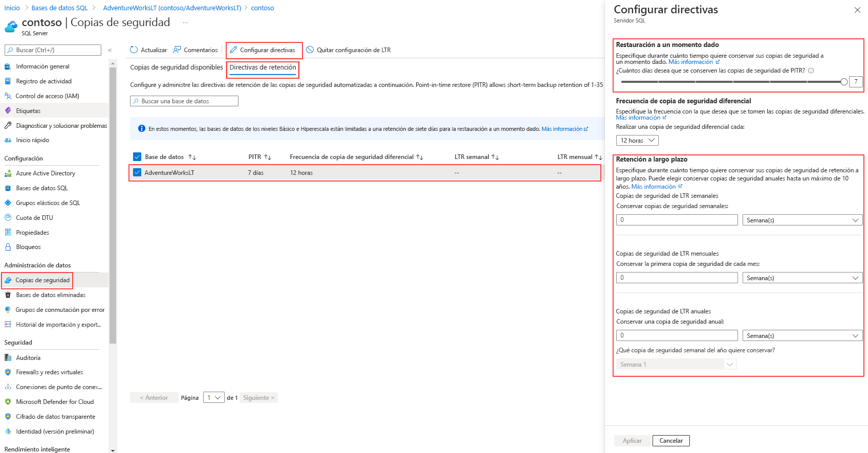Open the Bases de datos SQL breadcrumb

(60, 8)
